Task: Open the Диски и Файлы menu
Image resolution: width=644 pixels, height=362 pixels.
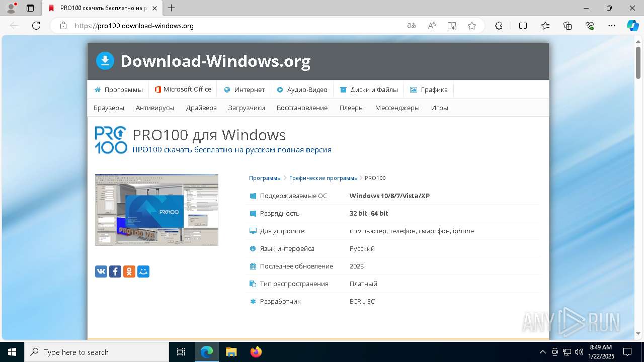Action: pyautogui.click(x=369, y=89)
